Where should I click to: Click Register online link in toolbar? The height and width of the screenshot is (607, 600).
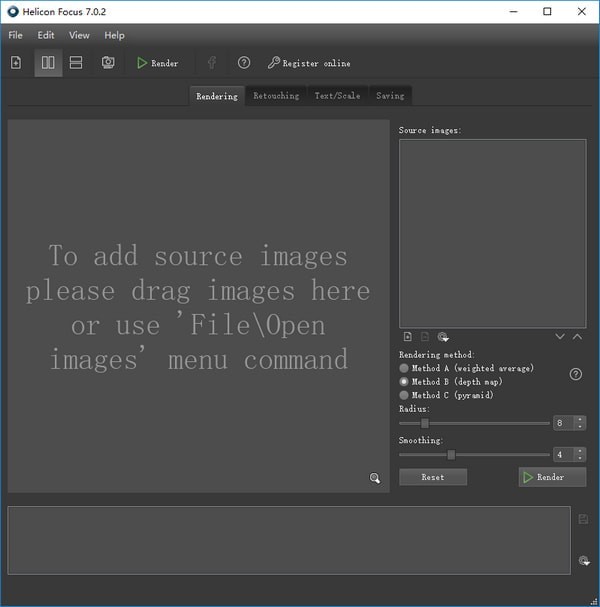pos(309,63)
